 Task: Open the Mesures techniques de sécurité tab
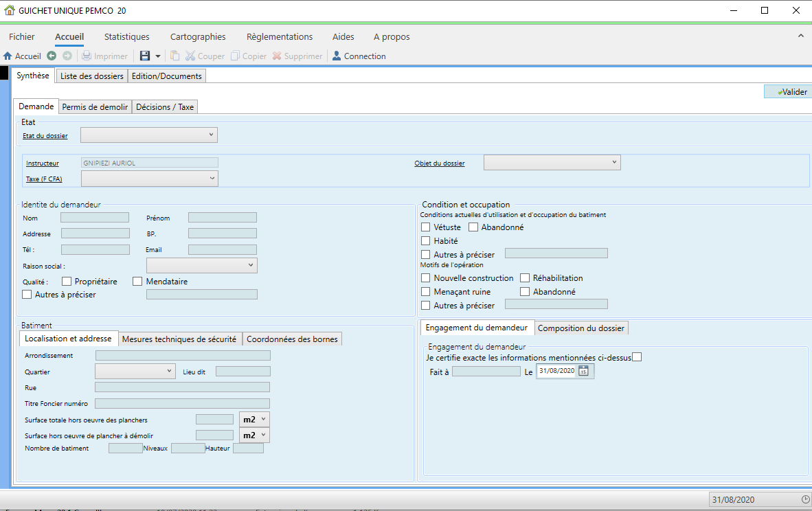pyautogui.click(x=179, y=339)
